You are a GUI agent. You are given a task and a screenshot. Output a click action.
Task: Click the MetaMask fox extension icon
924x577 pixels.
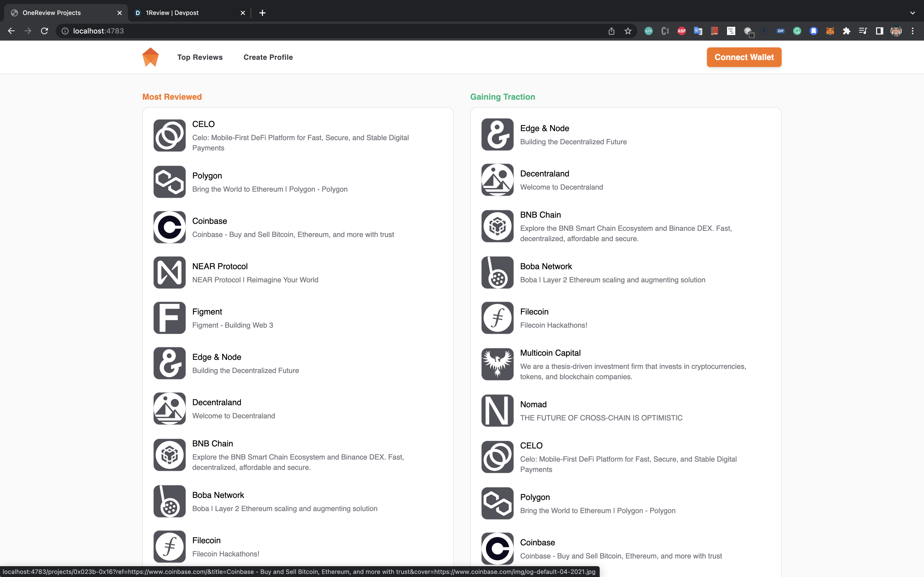pos(830,31)
